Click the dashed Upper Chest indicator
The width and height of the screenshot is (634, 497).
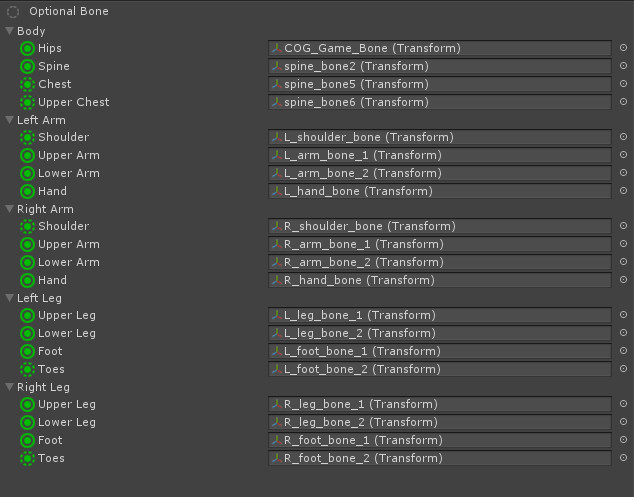point(27,102)
